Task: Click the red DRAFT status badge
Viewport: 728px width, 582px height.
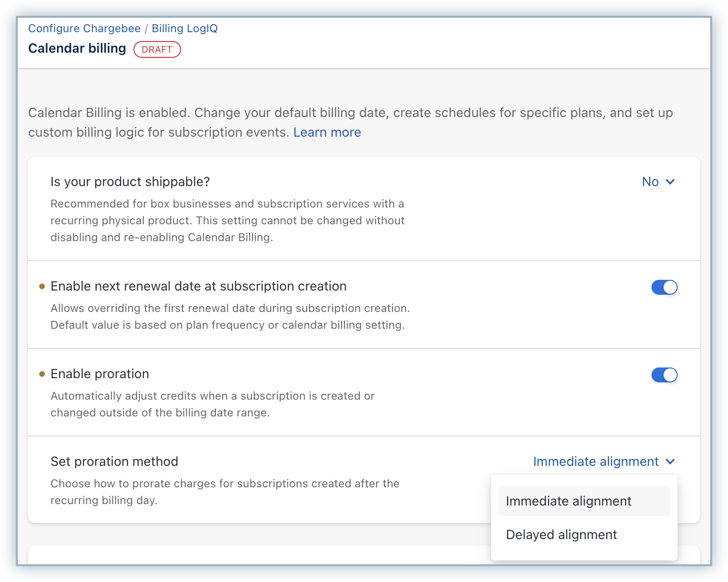Action: click(157, 49)
